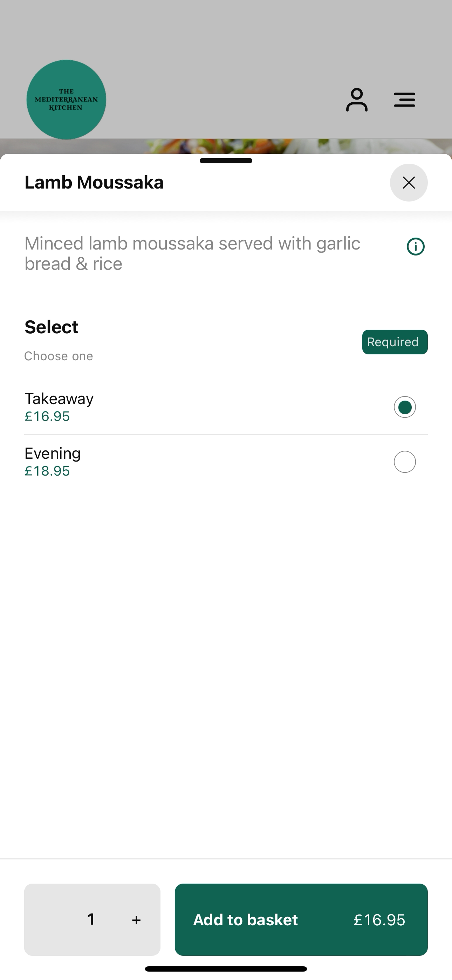Screen dimensions: 452x980
Task: Close the Lamb Moussaka sheet
Action: [x=409, y=183]
